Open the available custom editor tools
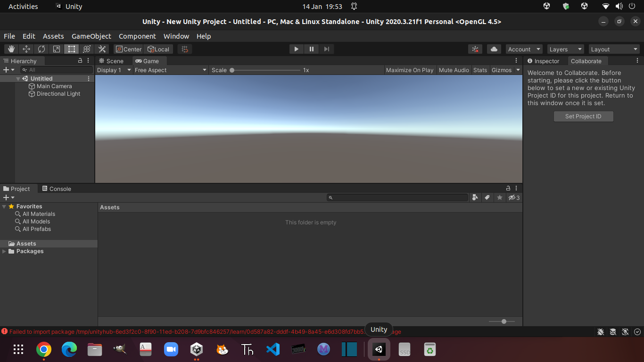This screenshot has width=644, height=362. click(101, 49)
